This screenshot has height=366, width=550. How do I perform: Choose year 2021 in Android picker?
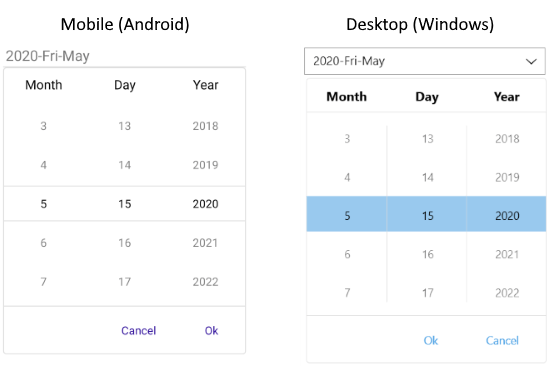point(205,243)
